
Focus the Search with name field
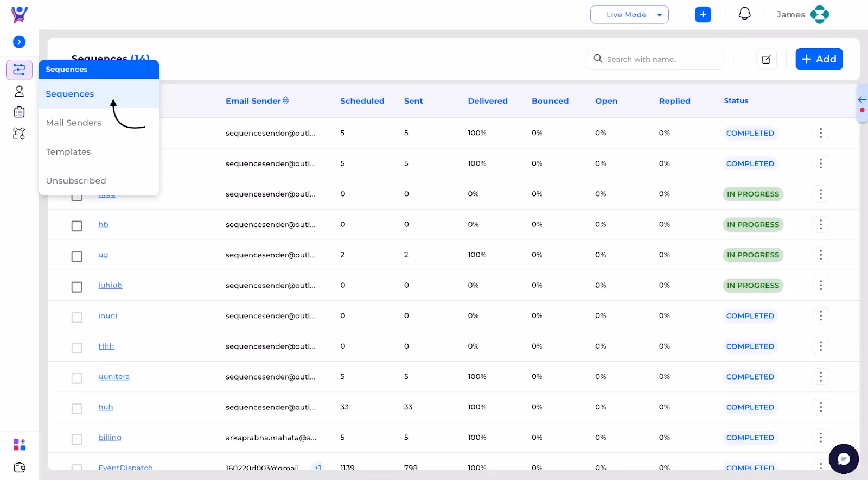click(655, 59)
